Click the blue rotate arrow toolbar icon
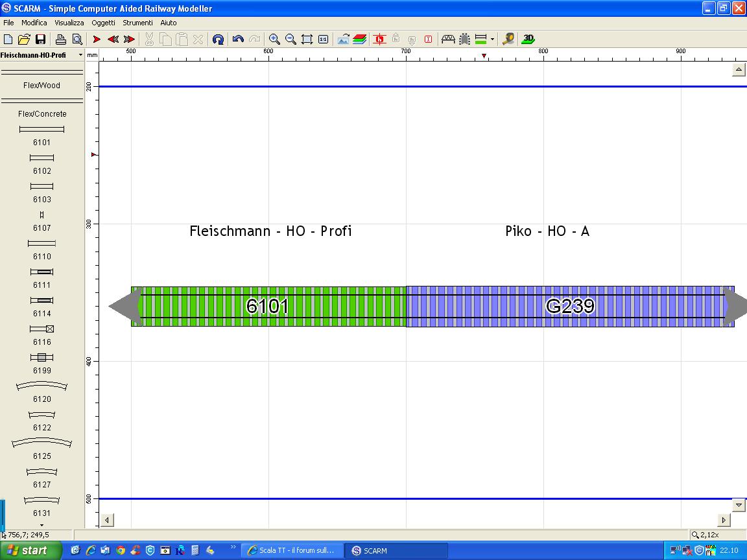The width and height of the screenshot is (747, 560). (218, 40)
